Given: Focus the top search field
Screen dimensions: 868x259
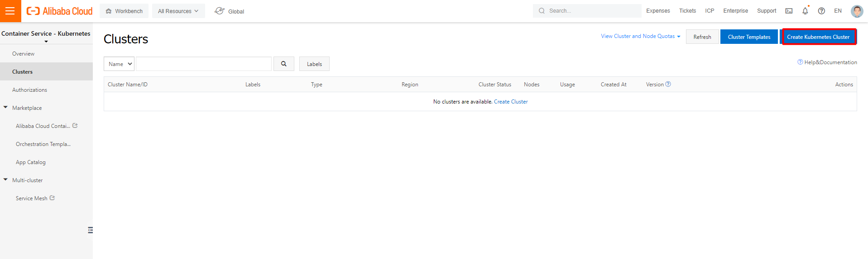Looking at the screenshot, I should (587, 11).
